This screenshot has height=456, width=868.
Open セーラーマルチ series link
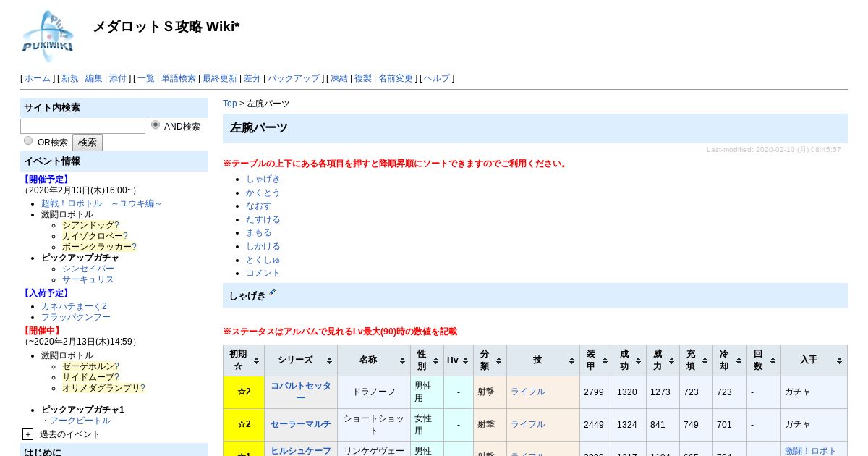point(301,424)
